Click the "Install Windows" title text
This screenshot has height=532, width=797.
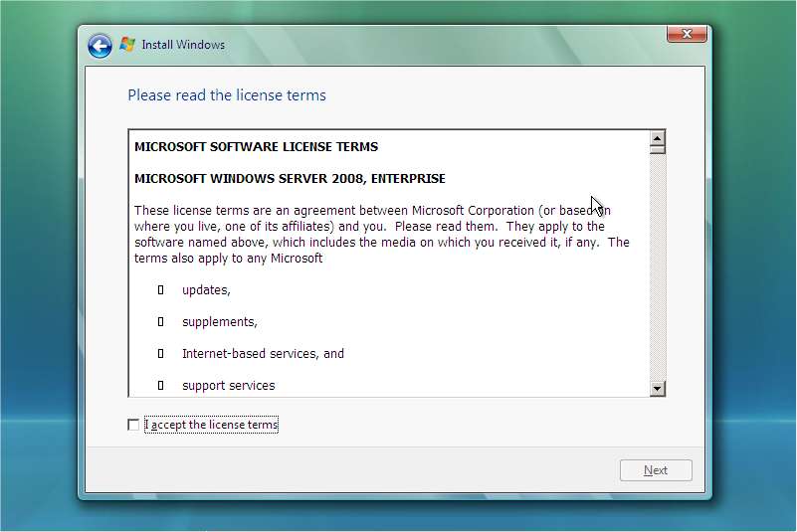[x=183, y=45]
